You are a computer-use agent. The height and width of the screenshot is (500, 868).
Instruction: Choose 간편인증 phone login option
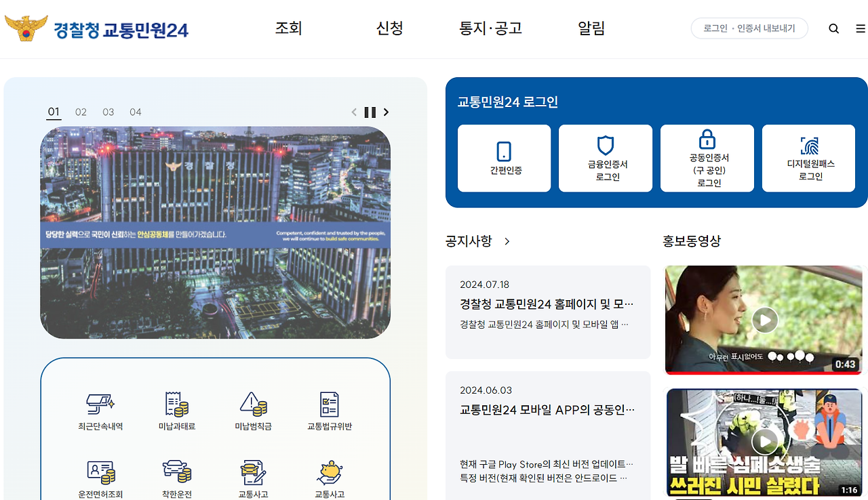(x=505, y=159)
